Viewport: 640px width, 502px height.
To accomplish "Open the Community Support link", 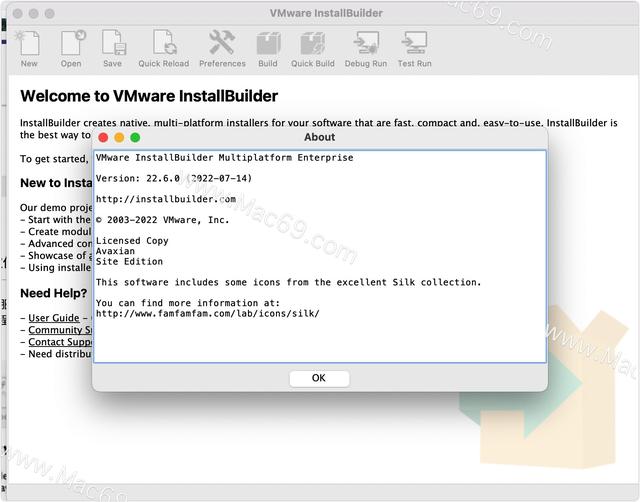I will point(60,330).
